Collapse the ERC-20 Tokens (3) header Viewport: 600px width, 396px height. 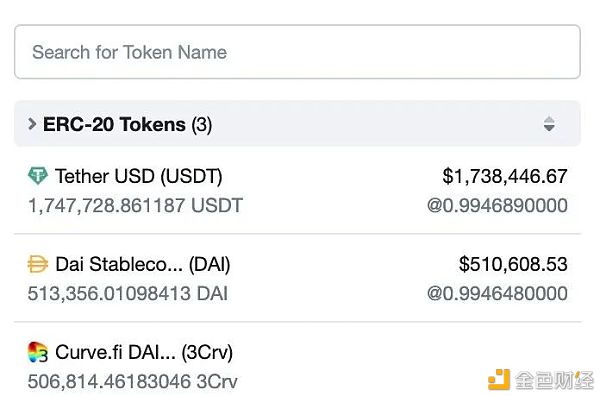pyautogui.click(x=297, y=124)
